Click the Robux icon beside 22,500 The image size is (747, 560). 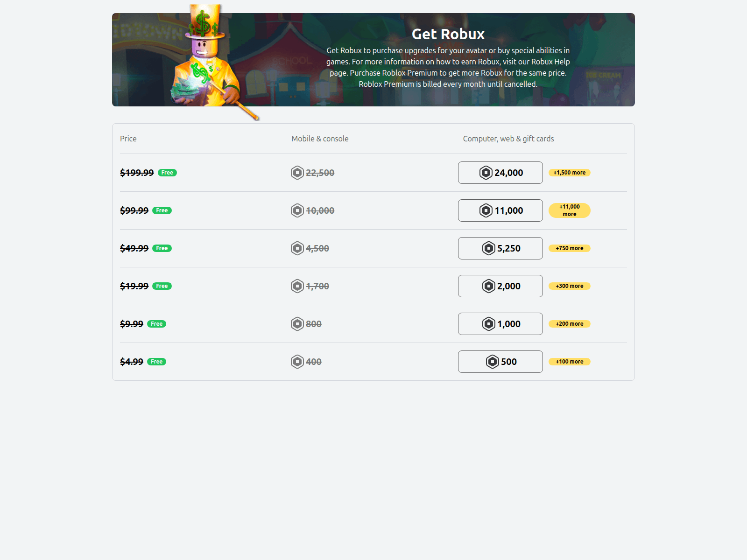(x=297, y=173)
